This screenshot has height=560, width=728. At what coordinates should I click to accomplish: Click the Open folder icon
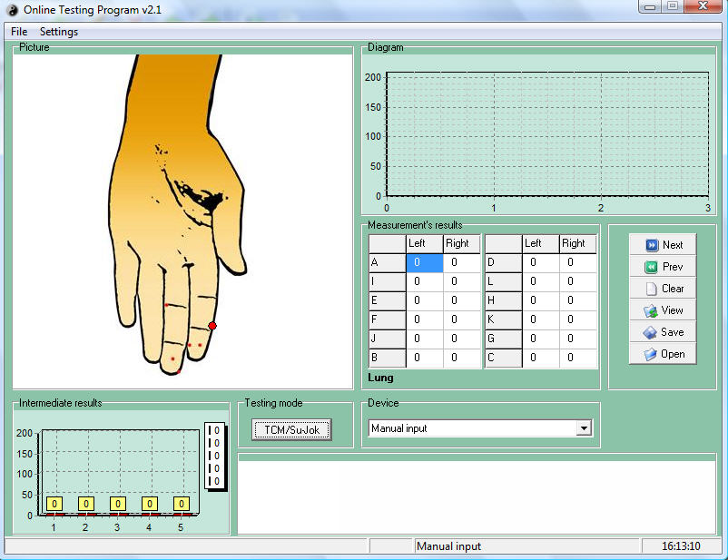pos(651,354)
